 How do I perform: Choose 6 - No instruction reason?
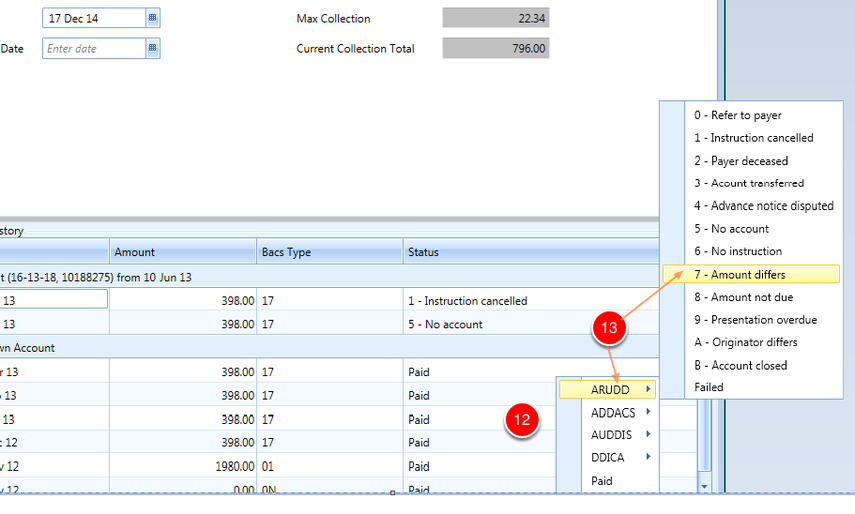(737, 251)
